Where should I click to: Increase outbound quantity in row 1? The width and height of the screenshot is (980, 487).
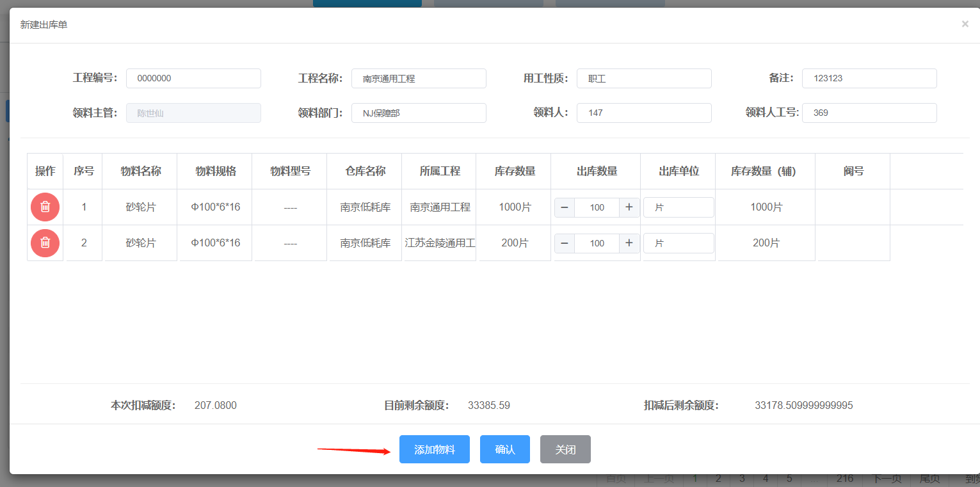(x=629, y=207)
